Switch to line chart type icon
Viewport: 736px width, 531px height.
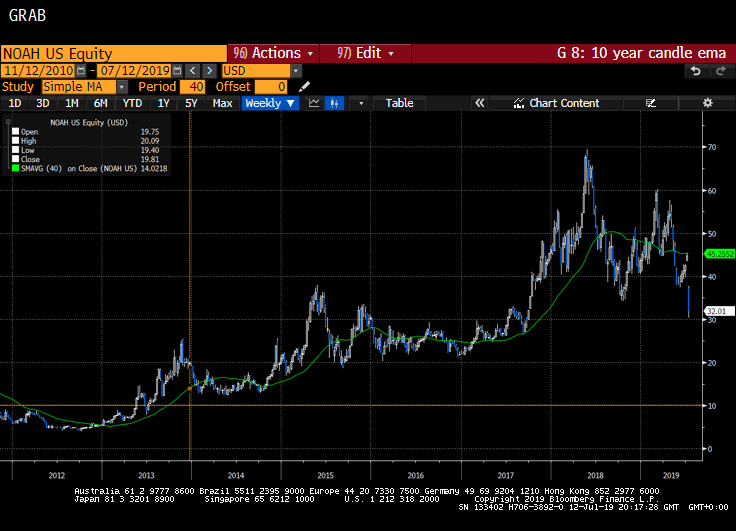pyautogui.click(x=314, y=103)
